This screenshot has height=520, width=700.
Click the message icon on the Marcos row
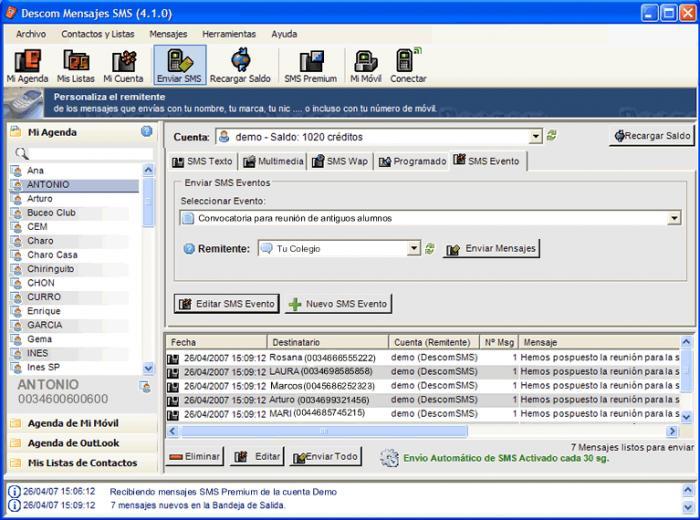point(173,387)
